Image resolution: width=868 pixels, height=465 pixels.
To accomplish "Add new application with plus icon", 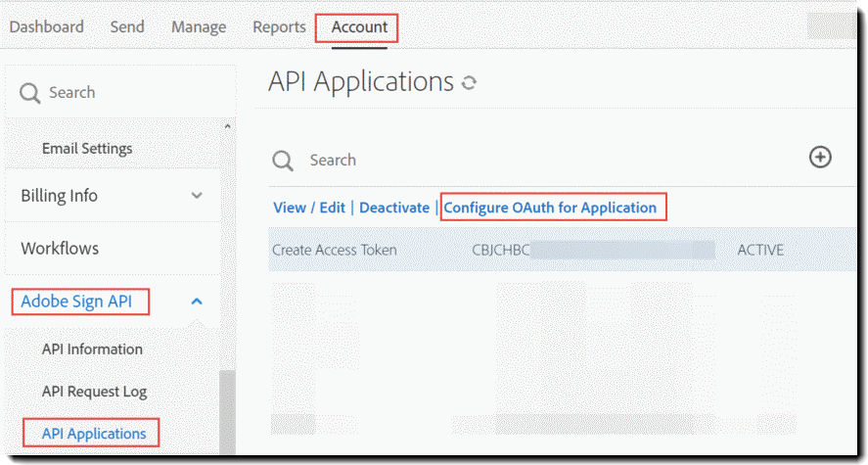I will pyautogui.click(x=820, y=158).
